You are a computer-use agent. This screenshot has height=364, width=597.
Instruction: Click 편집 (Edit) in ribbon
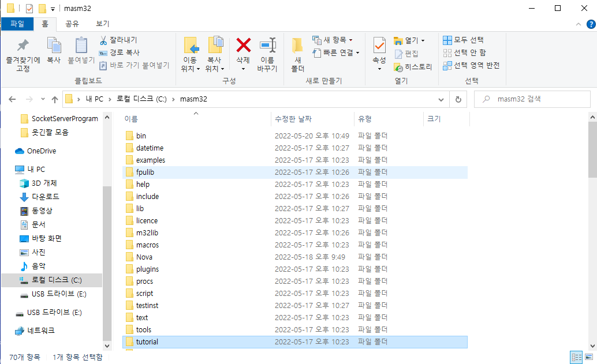pyautogui.click(x=406, y=54)
